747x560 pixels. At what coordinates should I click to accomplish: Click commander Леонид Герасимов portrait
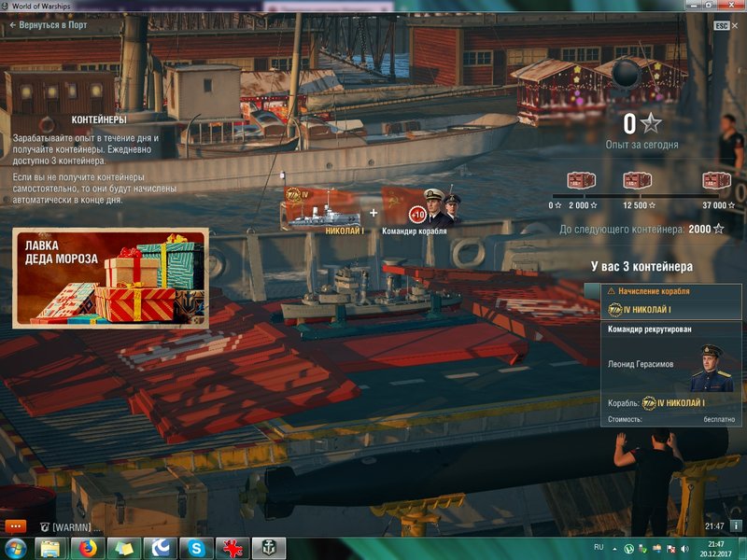pyautogui.click(x=712, y=368)
